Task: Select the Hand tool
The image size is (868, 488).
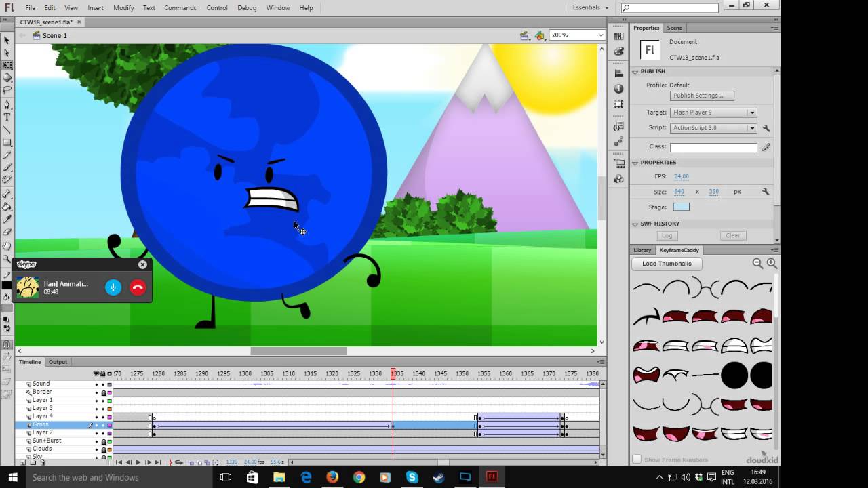Action: coord(7,247)
